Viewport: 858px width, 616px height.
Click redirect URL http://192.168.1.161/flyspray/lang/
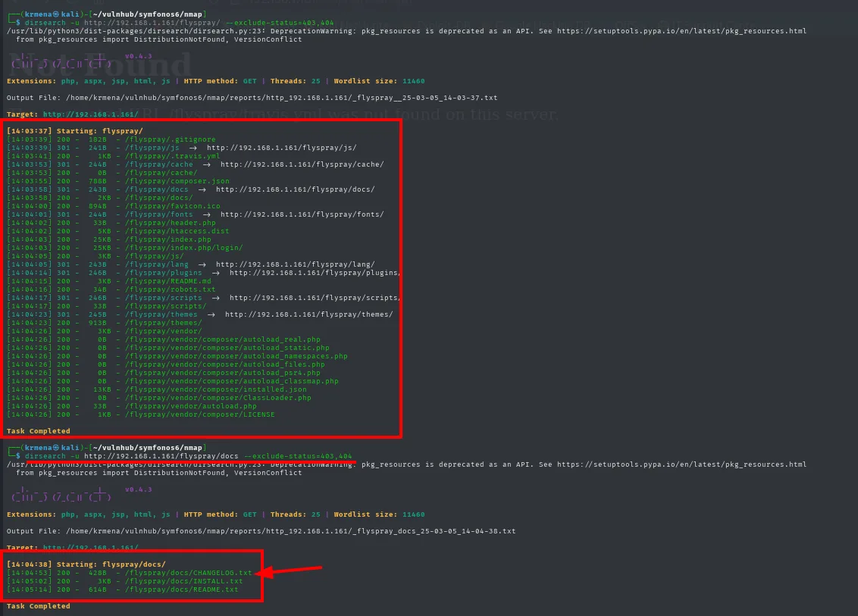click(295, 264)
